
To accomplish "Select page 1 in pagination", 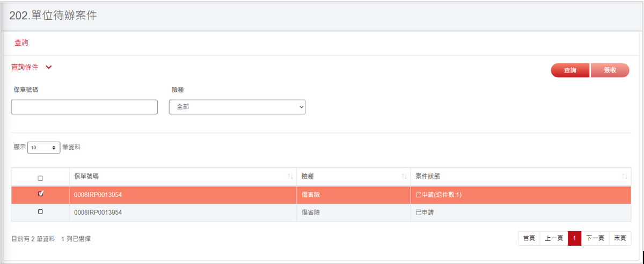I will 574,238.
